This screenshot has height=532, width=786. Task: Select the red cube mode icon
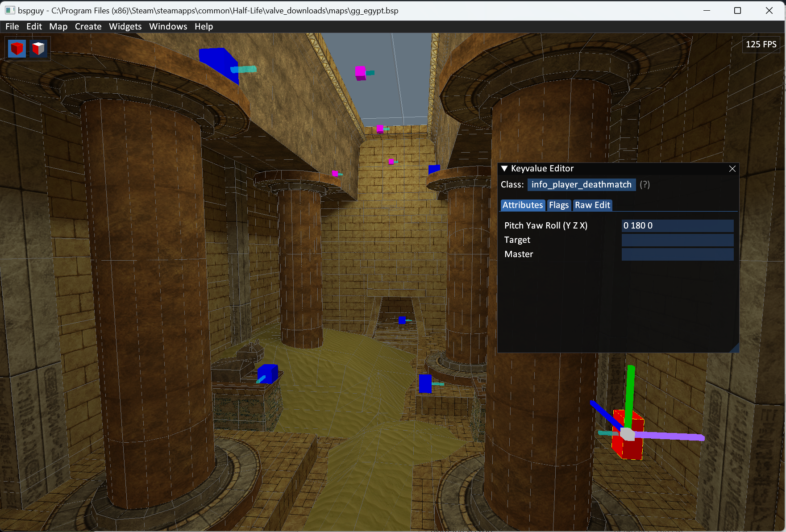[x=17, y=48]
